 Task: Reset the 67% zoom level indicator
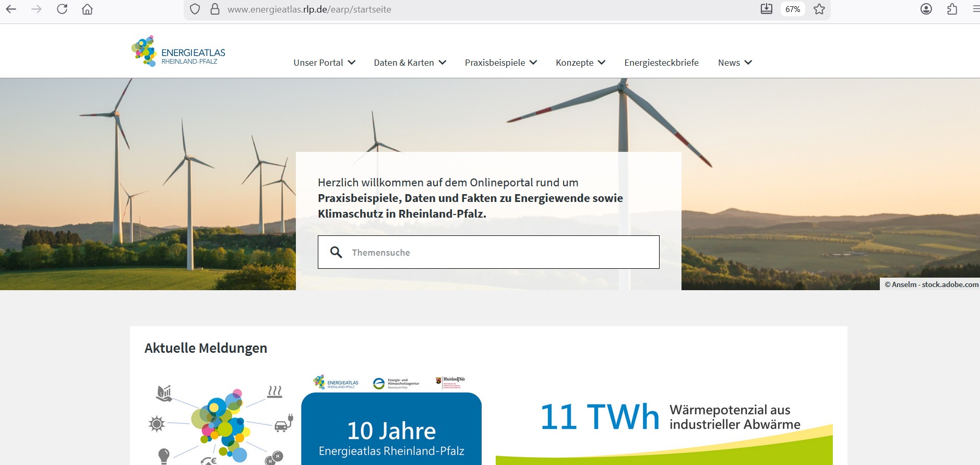[x=792, y=9]
